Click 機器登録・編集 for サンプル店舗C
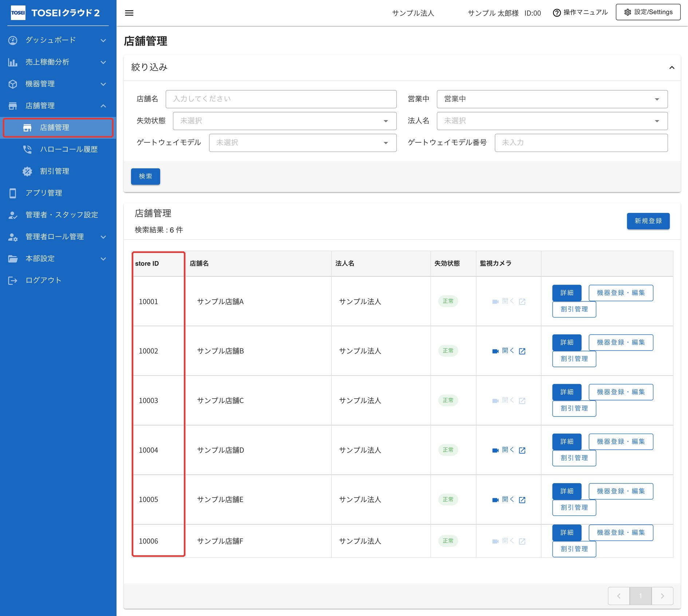 click(621, 392)
